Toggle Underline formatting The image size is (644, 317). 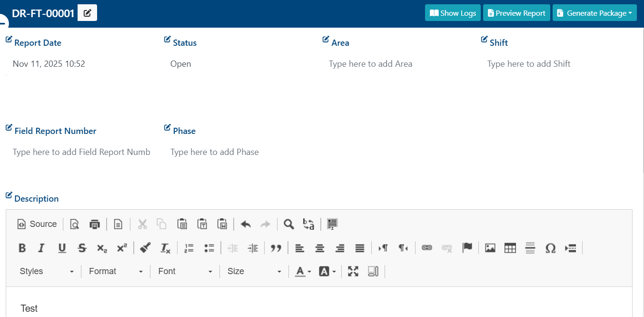pos(62,248)
